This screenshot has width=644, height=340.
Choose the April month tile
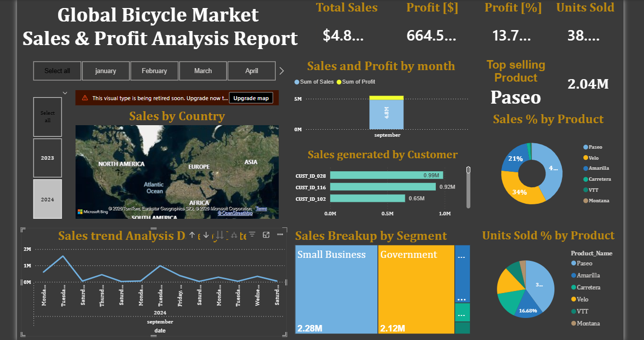251,71
